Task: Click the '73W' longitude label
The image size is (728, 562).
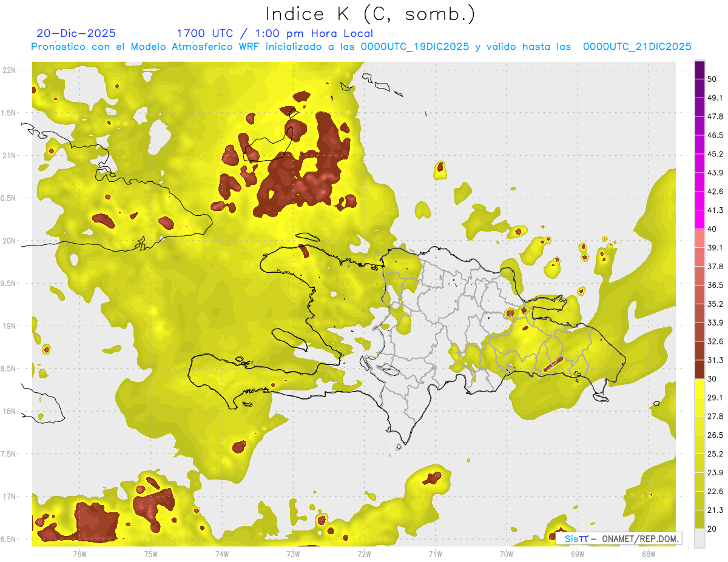Action: pyautogui.click(x=293, y=554)
